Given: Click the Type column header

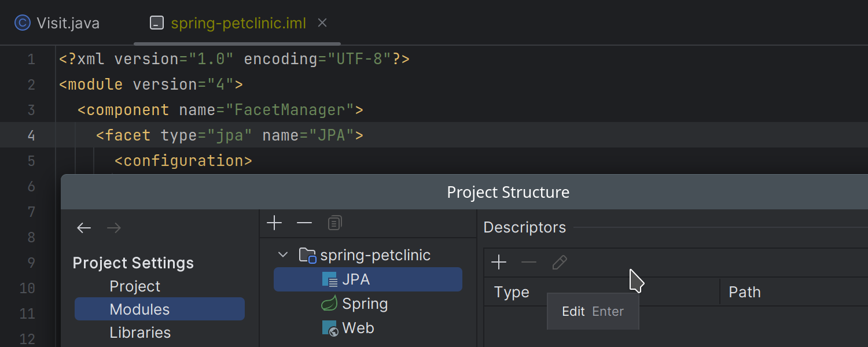Looking at the screenshot, I should [x=512, y=292].
